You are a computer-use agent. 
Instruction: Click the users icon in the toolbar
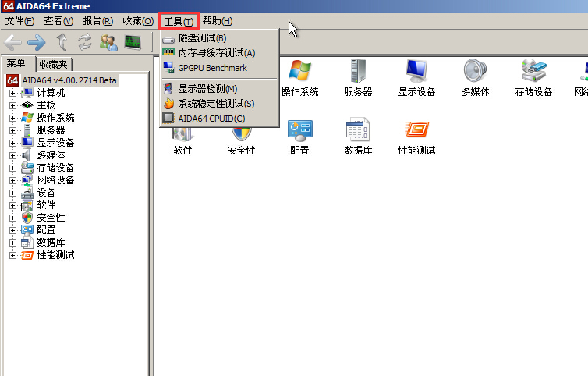pyautogui.click(x=108, y=42)
